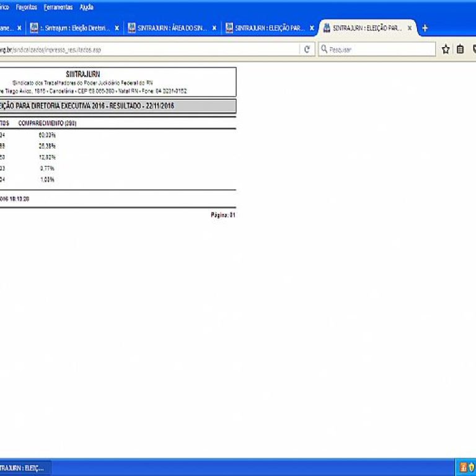The height and width of the screenshot is (476, 476).
Task: Reload the page with refresh icon
Action: (307, 49)
